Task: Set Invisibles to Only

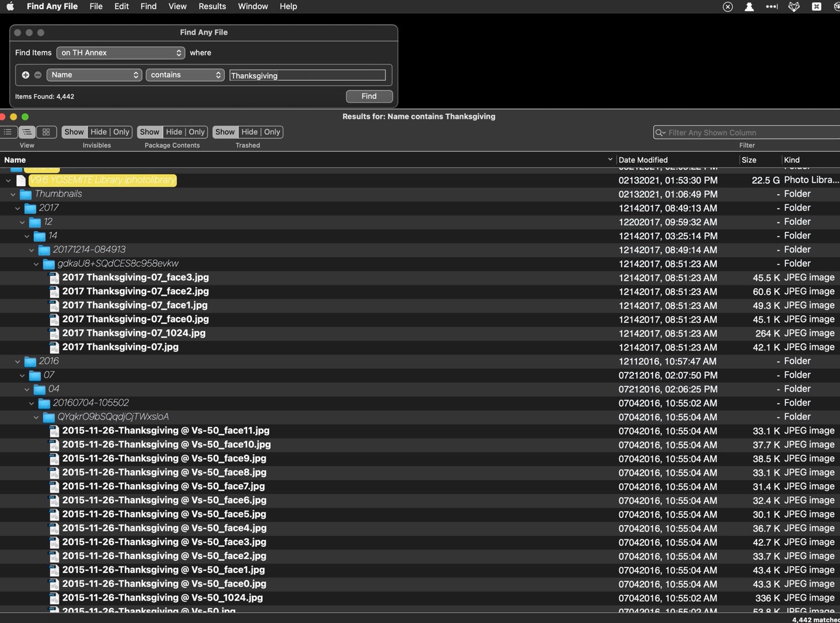Action: point(121,132)
